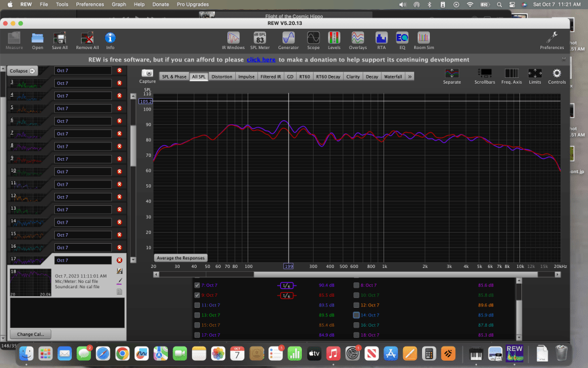Open the Scope tool

coord(313,41)
